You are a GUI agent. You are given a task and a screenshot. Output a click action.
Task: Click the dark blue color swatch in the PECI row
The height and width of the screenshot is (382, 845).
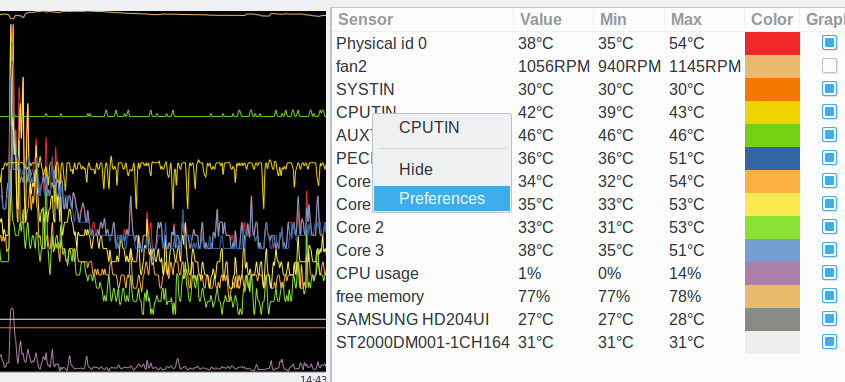click(x=772, y=158)
